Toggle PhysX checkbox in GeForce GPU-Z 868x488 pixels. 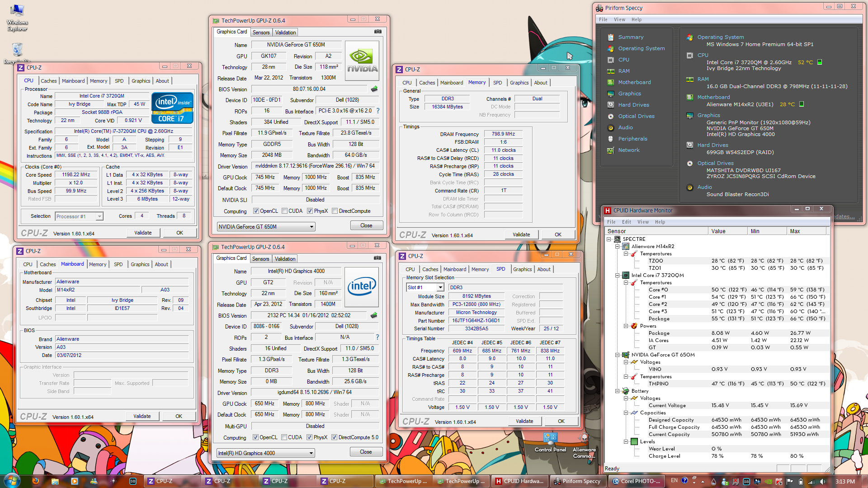(310, 211)
